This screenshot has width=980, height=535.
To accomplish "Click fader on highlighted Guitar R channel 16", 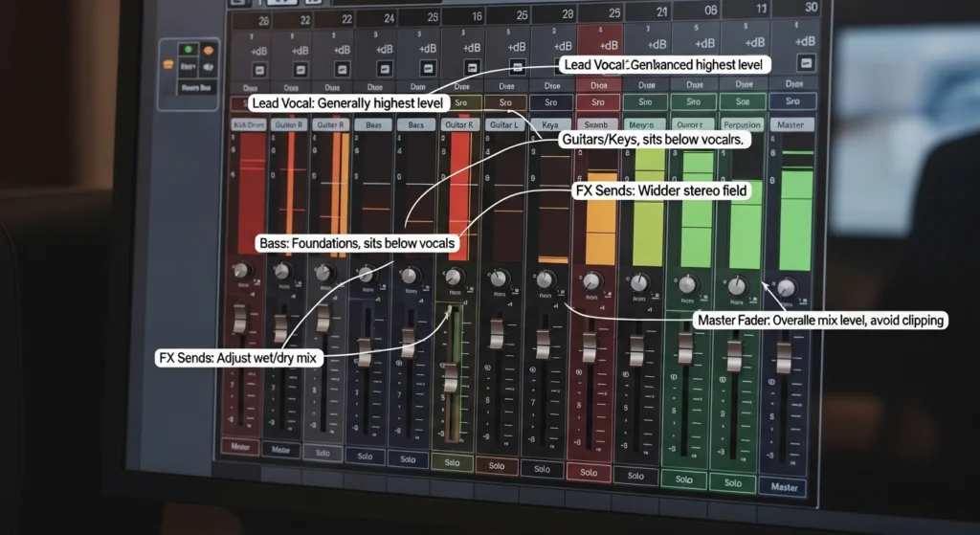I will pos(451,377).
